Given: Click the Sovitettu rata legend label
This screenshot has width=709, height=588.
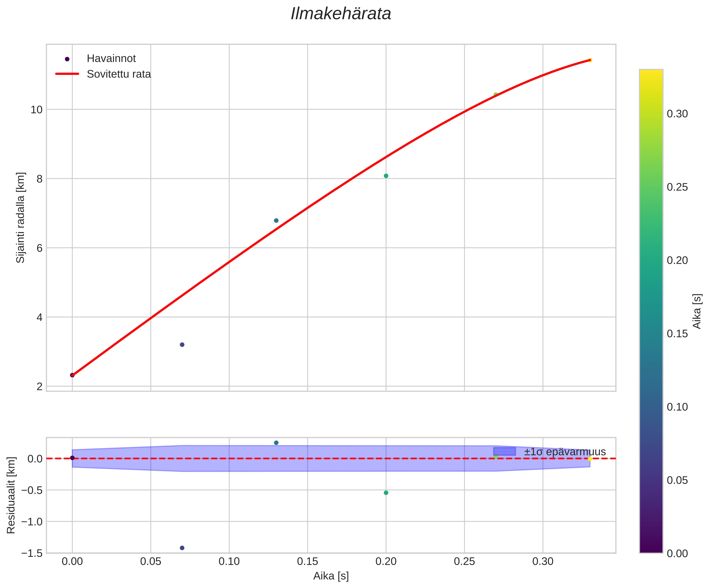Looking at the screenshot, I should (x=119, y=74).
